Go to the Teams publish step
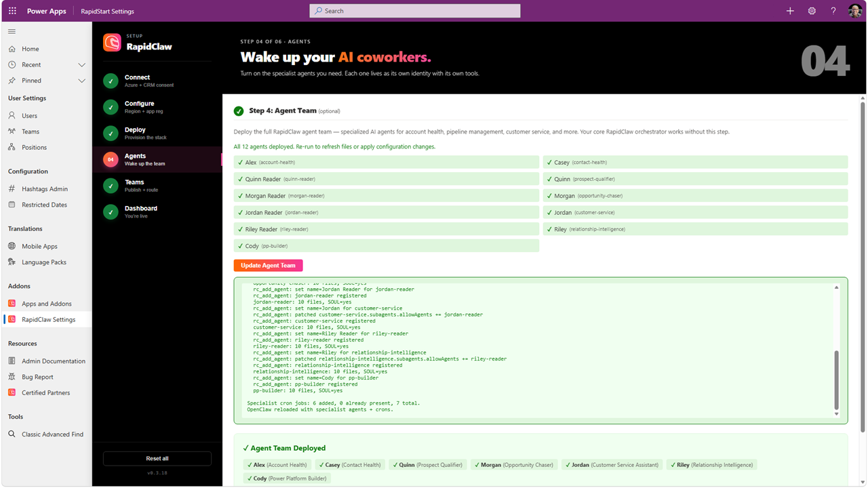This screenshot has height=488, width=868. (x=157, y=186)
